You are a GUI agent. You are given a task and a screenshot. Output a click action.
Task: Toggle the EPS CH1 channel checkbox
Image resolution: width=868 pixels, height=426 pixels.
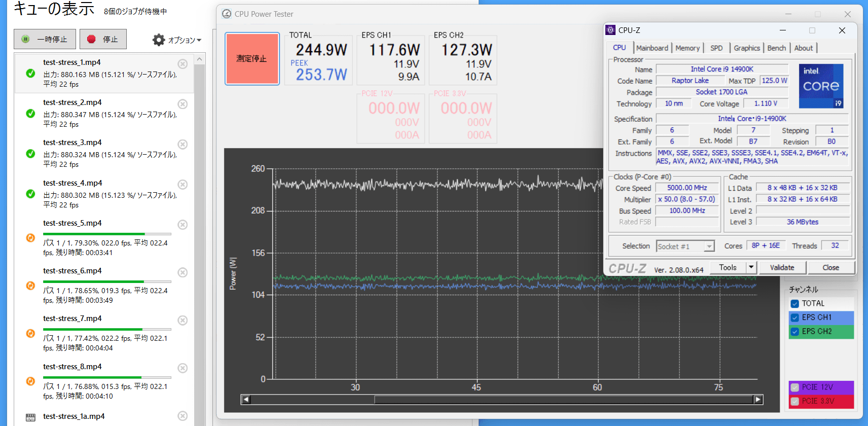point(794,317)
